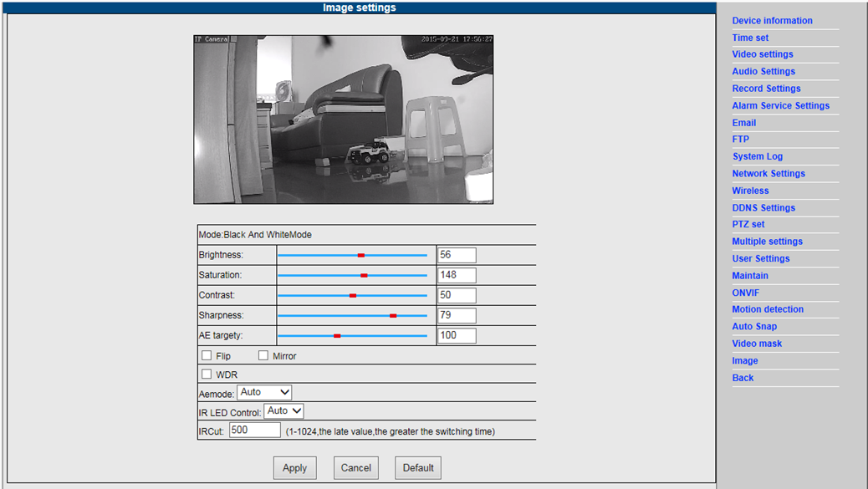Click the IRCut value input field
The height and width of the screenshot is (489, 868).
pos(255,430)
